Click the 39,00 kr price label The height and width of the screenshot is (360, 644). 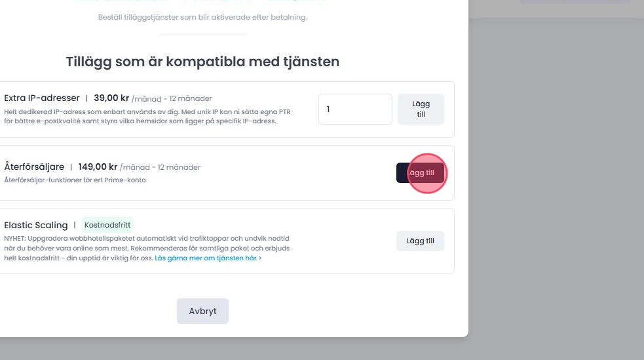[x=111, y=98]
